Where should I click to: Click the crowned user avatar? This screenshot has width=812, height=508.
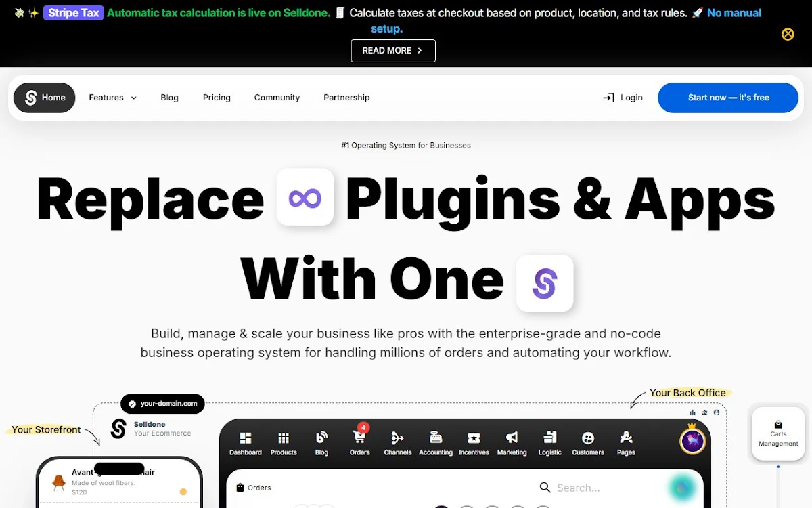point(692,440)
